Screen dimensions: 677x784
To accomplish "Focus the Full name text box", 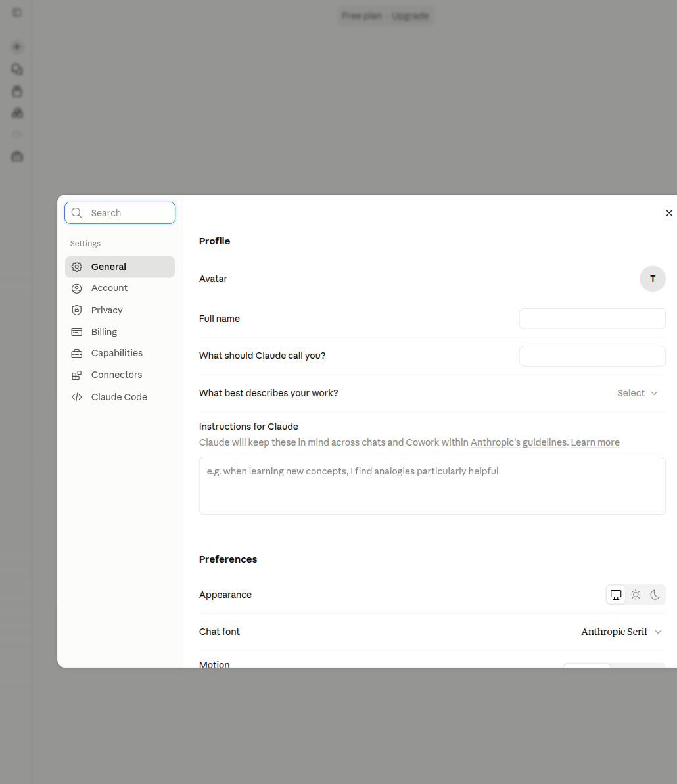I will 592,319.
